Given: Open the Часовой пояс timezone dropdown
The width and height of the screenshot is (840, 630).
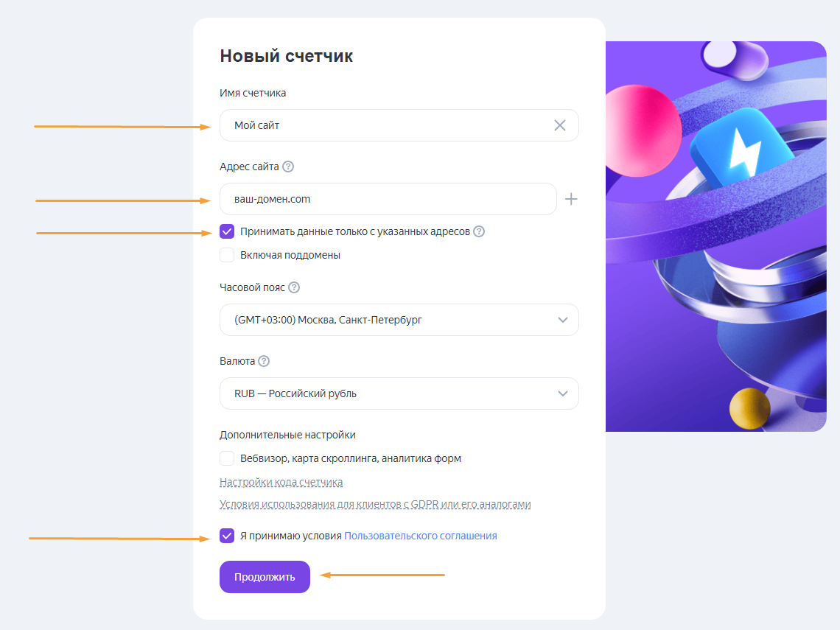Looking at the screenshot, I should pos(399,320).
